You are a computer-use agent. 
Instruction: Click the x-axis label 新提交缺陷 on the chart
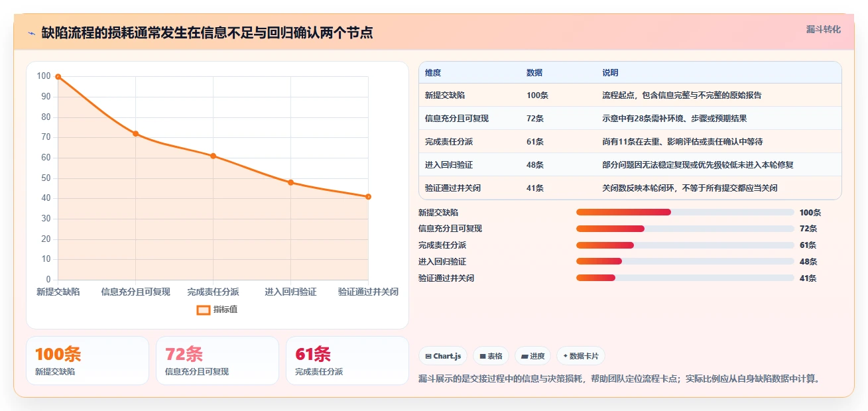pyautogui.click(x=58, y=292)
